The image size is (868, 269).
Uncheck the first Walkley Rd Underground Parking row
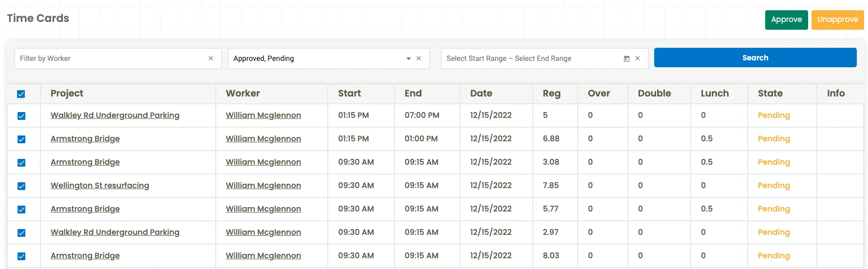(21, 116)
